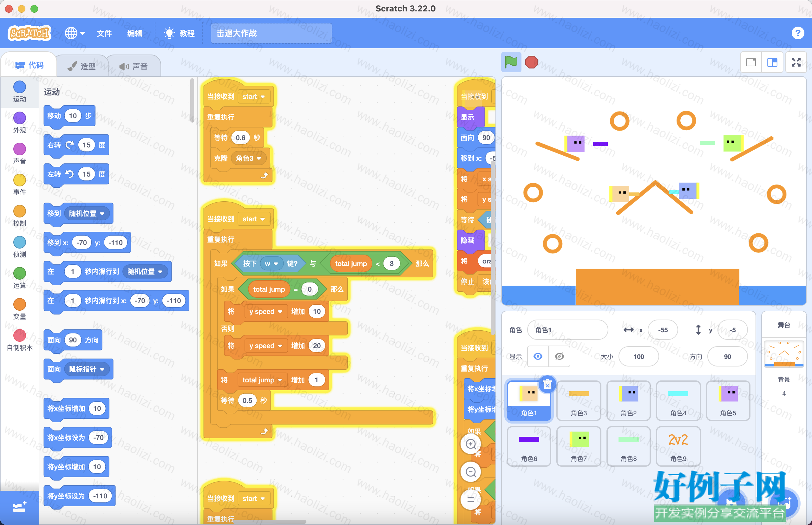Delete sprite 角色1 with trash icon

pyautogui.click(x=547, y=385)
